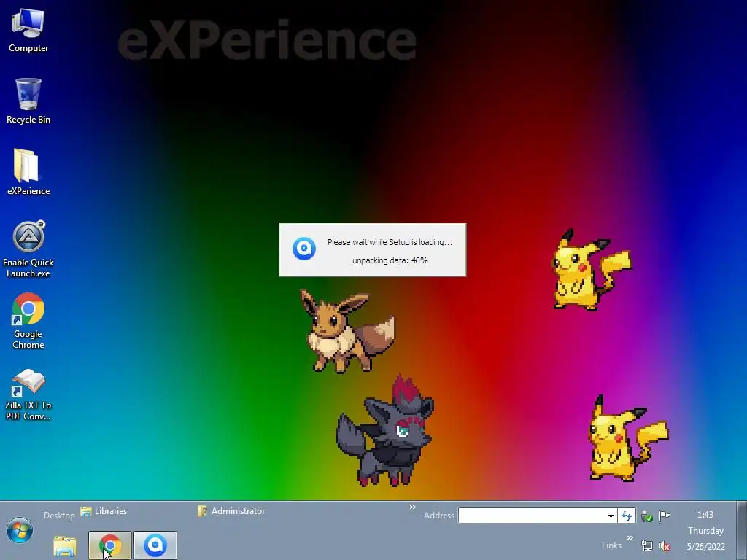The width and height of the screenshot is (747, 560).
Task: Switch to Chrome via taskbar button
Action: (109, 545)
